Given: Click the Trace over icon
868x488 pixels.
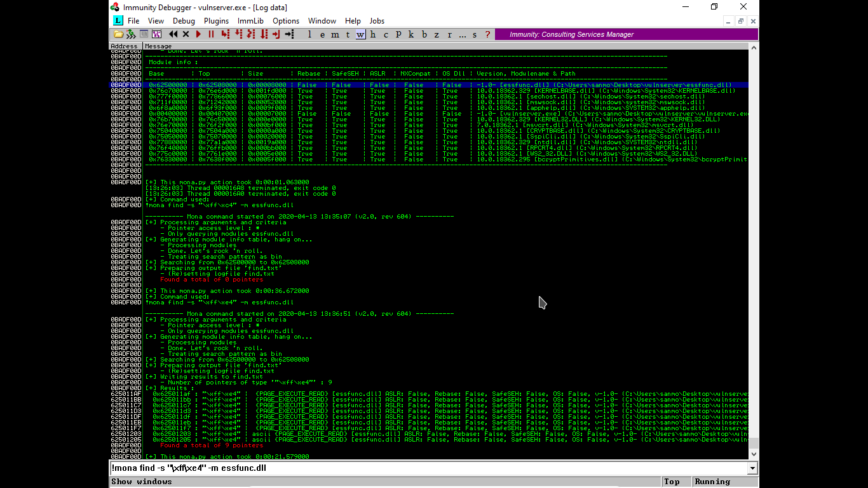Looking at the screenshot, I should click(x=264, y=34).
